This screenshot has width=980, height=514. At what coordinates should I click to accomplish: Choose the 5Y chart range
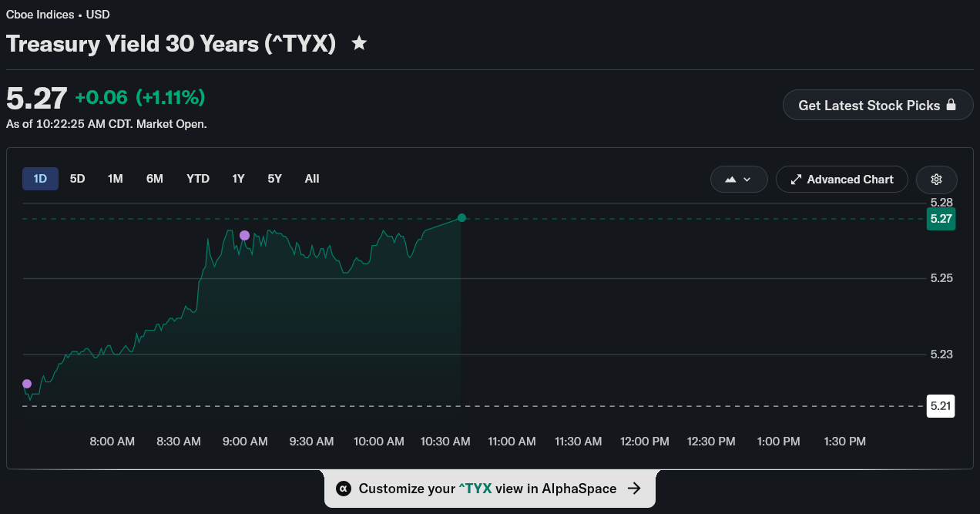point(275,179)
